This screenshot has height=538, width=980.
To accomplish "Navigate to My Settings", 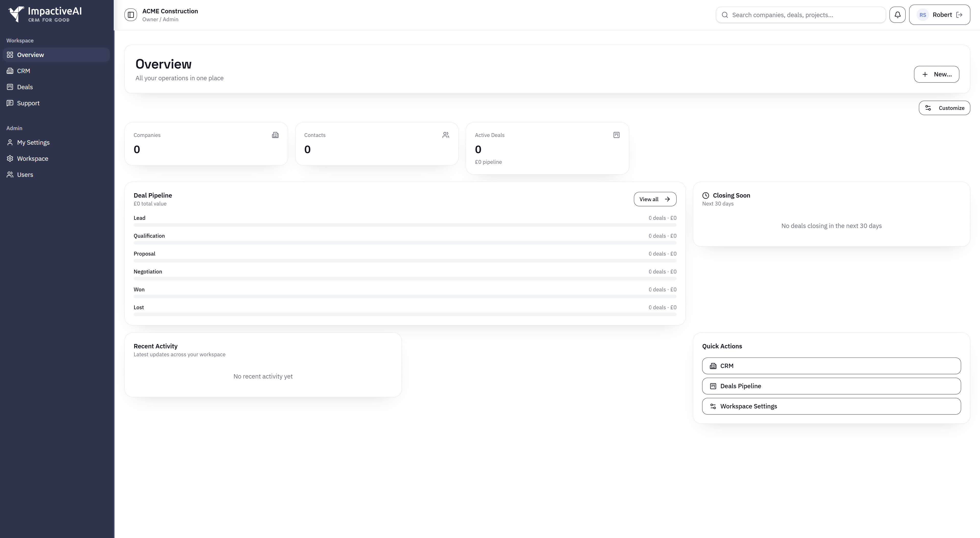I will coord(33,143).
